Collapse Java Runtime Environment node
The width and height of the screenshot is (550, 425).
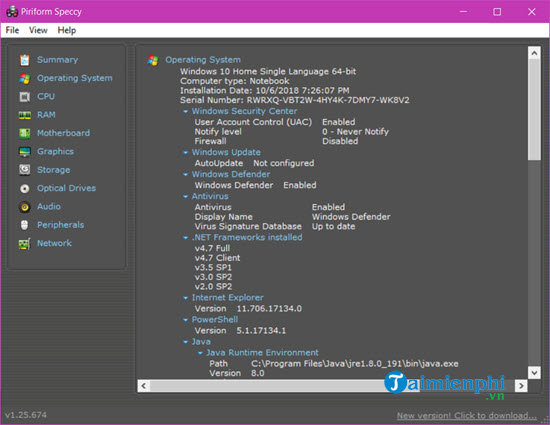200,353
